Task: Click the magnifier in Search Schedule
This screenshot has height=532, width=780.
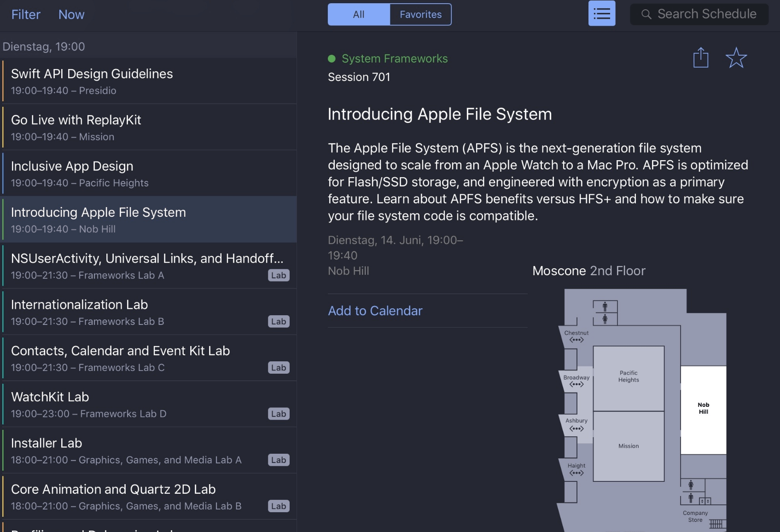Action: click(646, 14)
